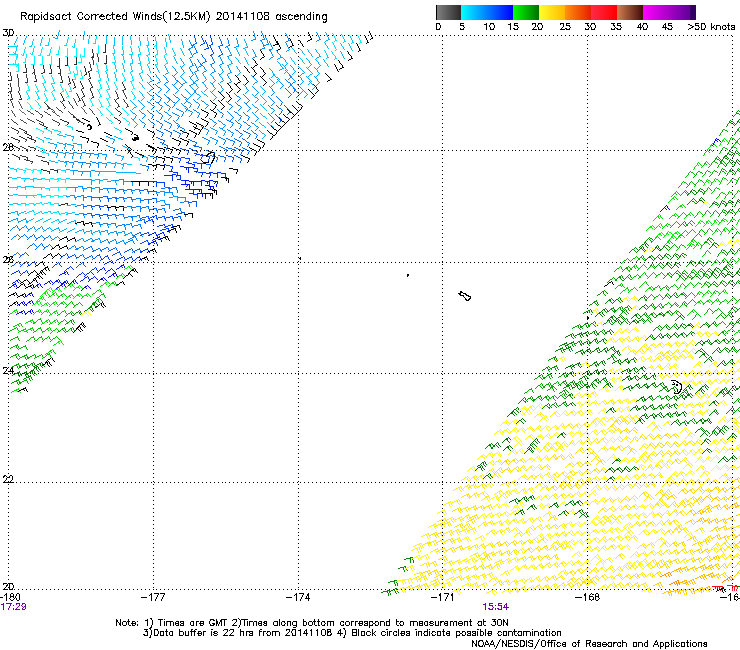Image resolution: width=740 pixels, height=650 pixels.
Task: Click the gray 0-5 knots color swatch
Action: 448,12
